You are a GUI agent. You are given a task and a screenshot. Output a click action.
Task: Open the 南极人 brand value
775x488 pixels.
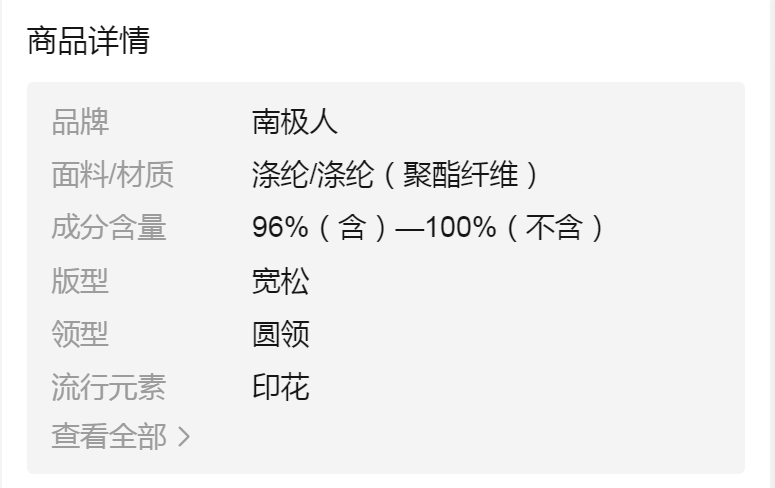coord(295,122)
